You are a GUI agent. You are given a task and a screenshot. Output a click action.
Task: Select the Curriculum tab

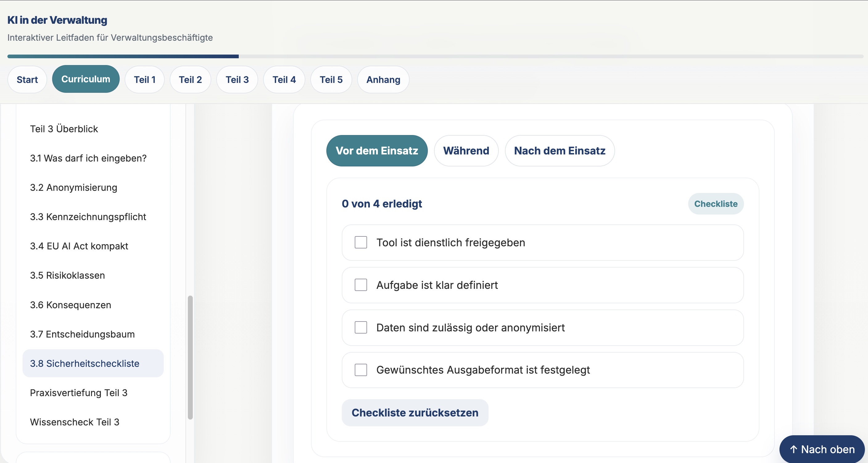click(x=85, y=79)
